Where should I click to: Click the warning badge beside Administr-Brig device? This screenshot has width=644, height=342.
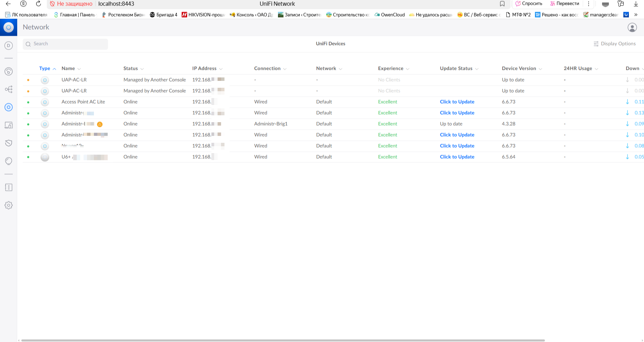coord(100,124)
